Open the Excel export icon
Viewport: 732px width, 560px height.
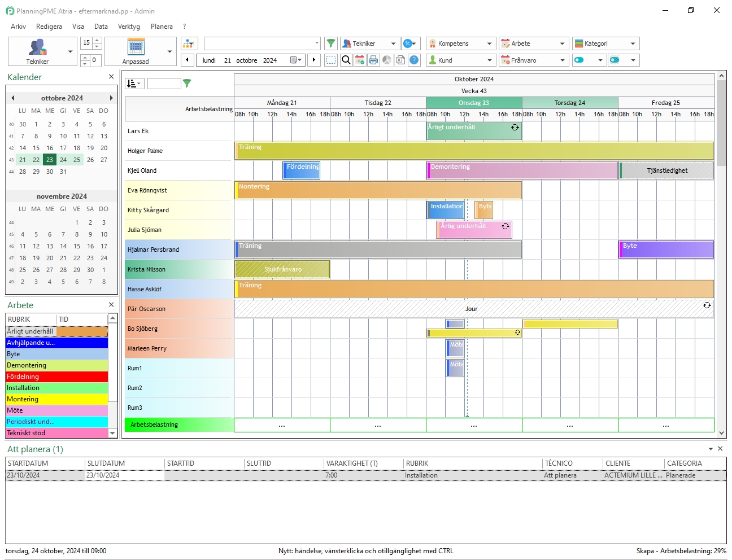click(x=400, y=60)
